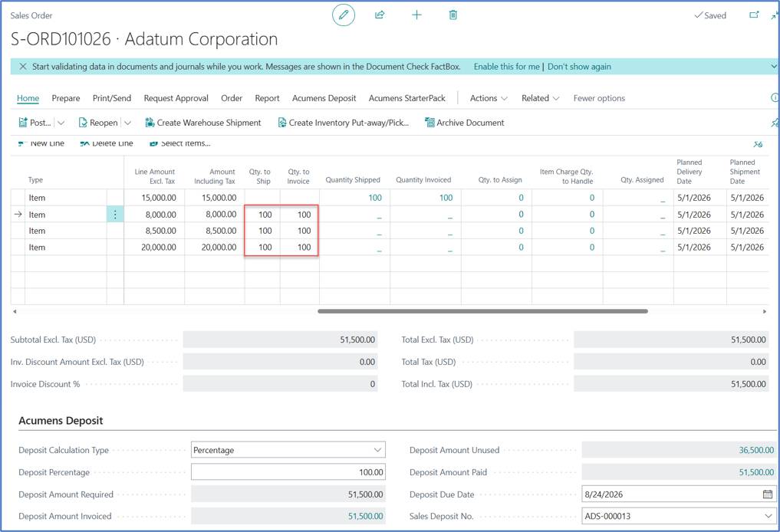Image resolution: width=780 pixels, height=532 pixels.
Task: Expand the Related menu
Action: pos(540,98)
